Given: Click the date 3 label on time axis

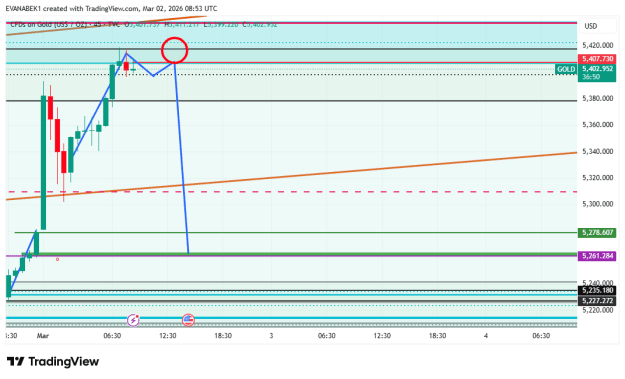Looking at the screenshot, I should [271, 336].
